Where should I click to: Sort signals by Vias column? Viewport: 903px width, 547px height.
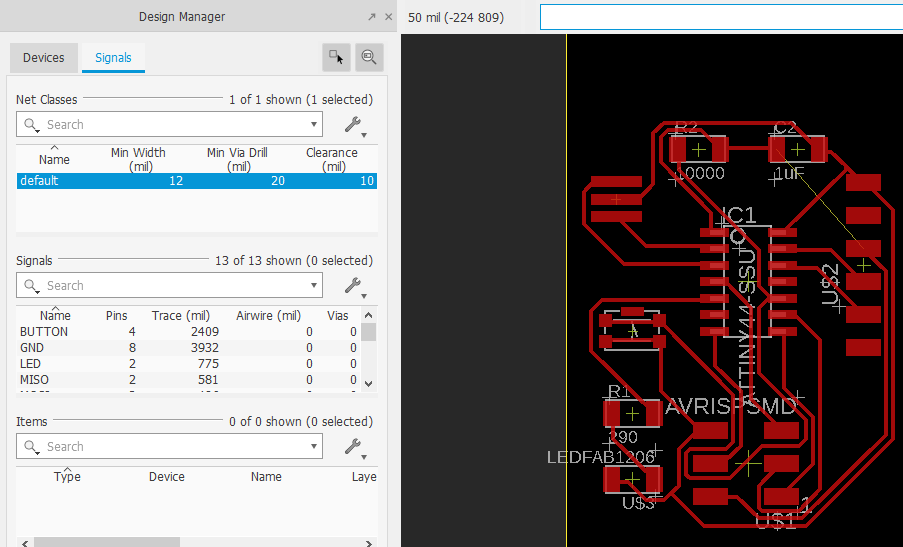coord(337,316)
